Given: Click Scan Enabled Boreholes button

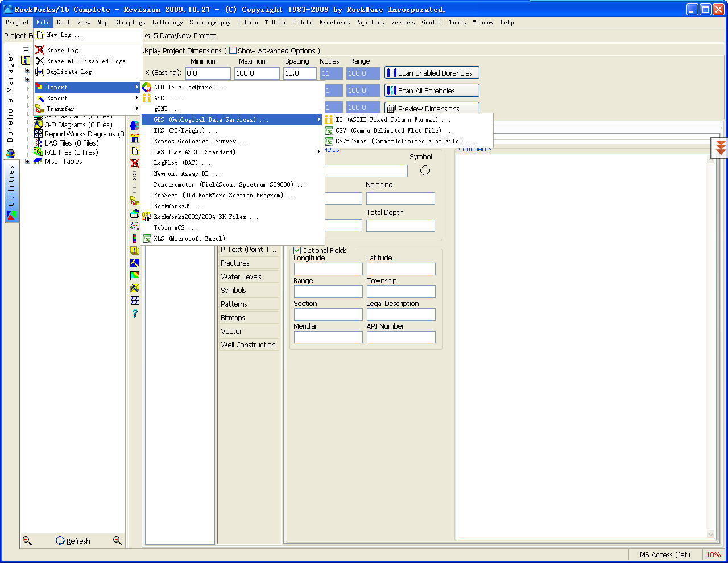Looking at the screenshot, I should click(x=432, y=73).
